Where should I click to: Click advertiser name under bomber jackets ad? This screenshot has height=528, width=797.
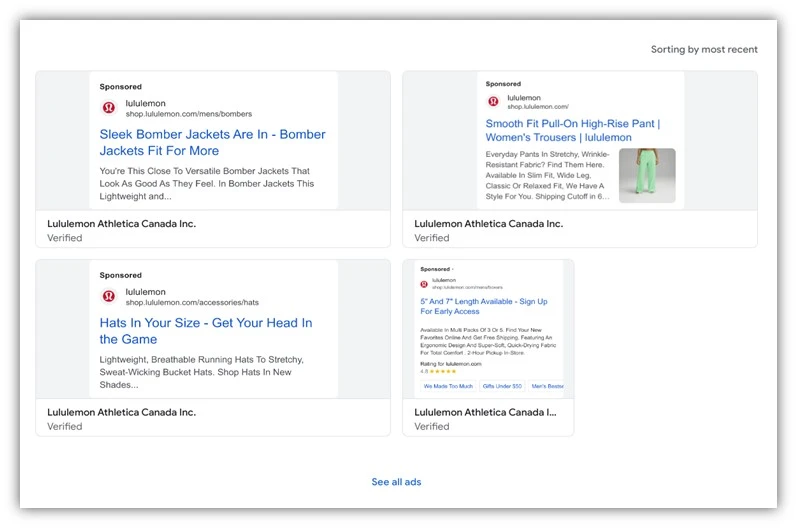coord(121,224)
